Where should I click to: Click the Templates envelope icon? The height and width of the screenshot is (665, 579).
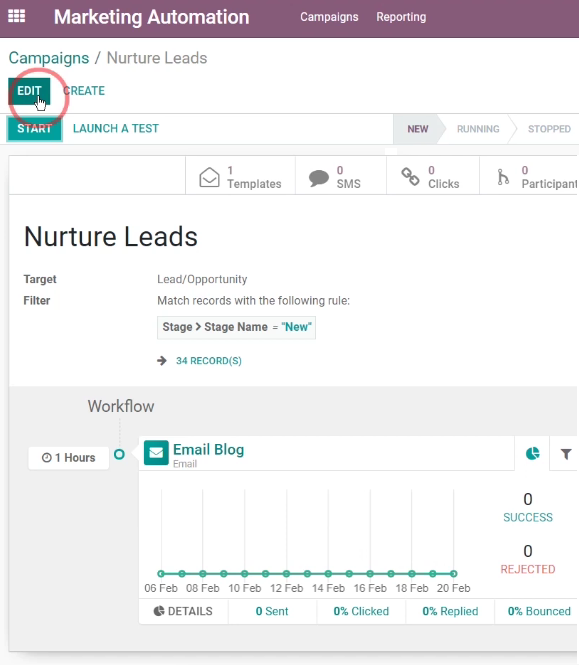(x=209, y=177)
